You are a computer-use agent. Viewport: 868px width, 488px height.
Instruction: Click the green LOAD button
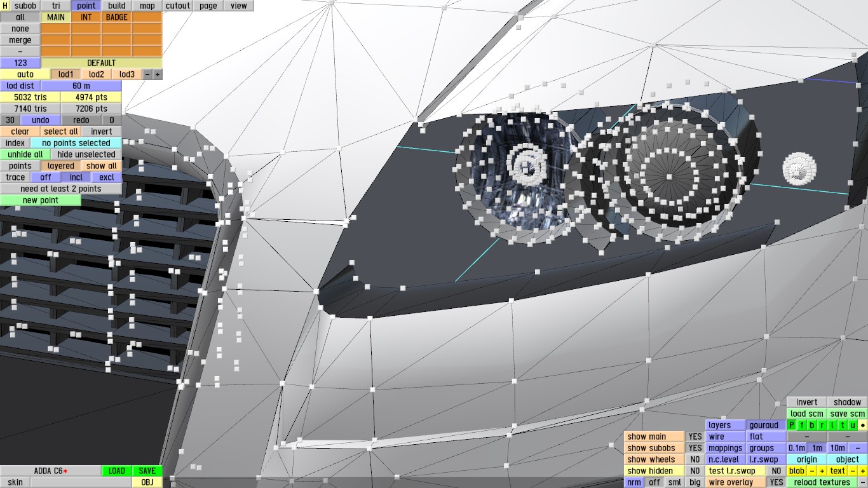click(x=117, y=471)
